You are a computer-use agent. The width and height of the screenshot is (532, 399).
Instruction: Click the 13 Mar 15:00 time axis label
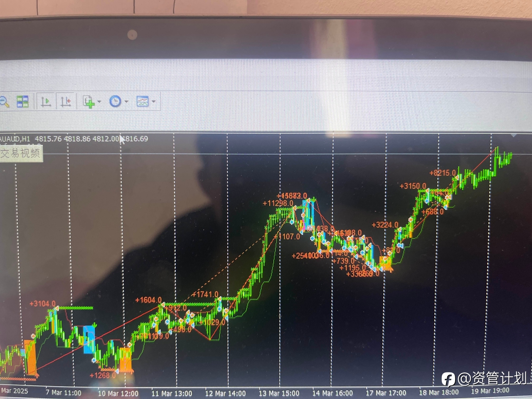pos(279,393)
